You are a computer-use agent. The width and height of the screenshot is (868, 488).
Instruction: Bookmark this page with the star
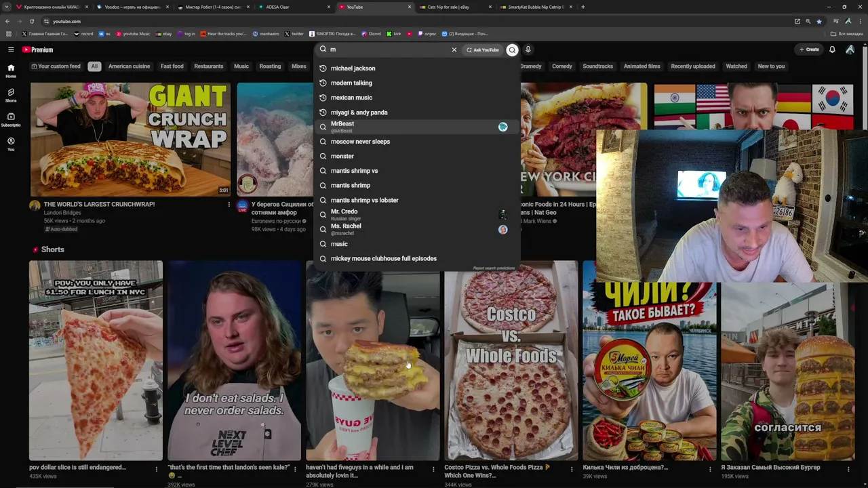point(818,21)
